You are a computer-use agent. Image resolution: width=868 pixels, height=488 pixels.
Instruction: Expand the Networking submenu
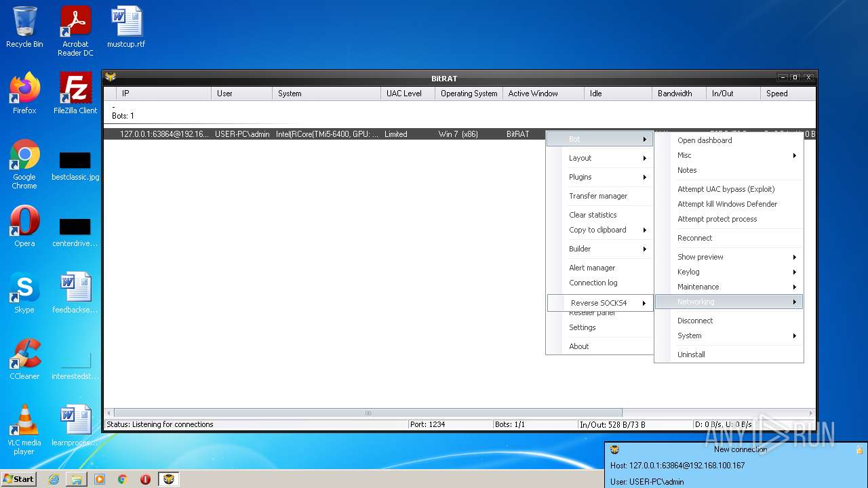pos(728,302)
